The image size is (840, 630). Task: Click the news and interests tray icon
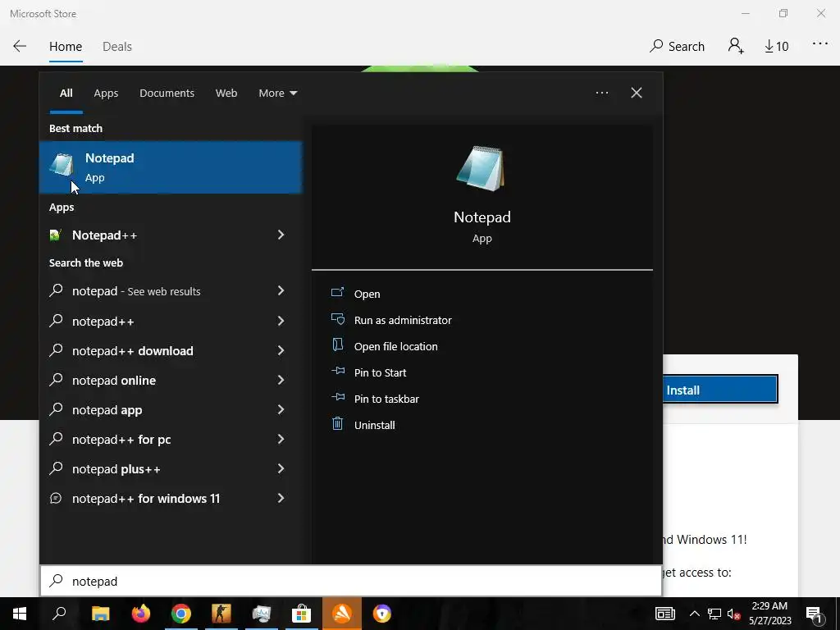pyautogui.click(x=664, y=614)
